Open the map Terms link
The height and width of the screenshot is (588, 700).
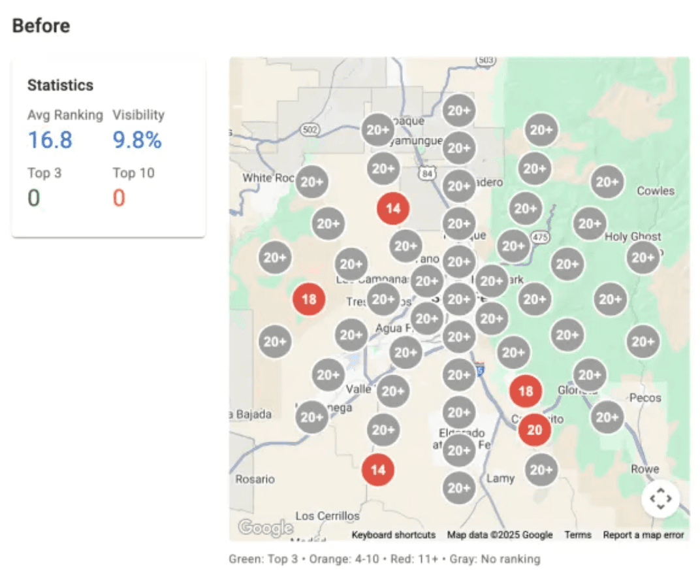[577, 534]
